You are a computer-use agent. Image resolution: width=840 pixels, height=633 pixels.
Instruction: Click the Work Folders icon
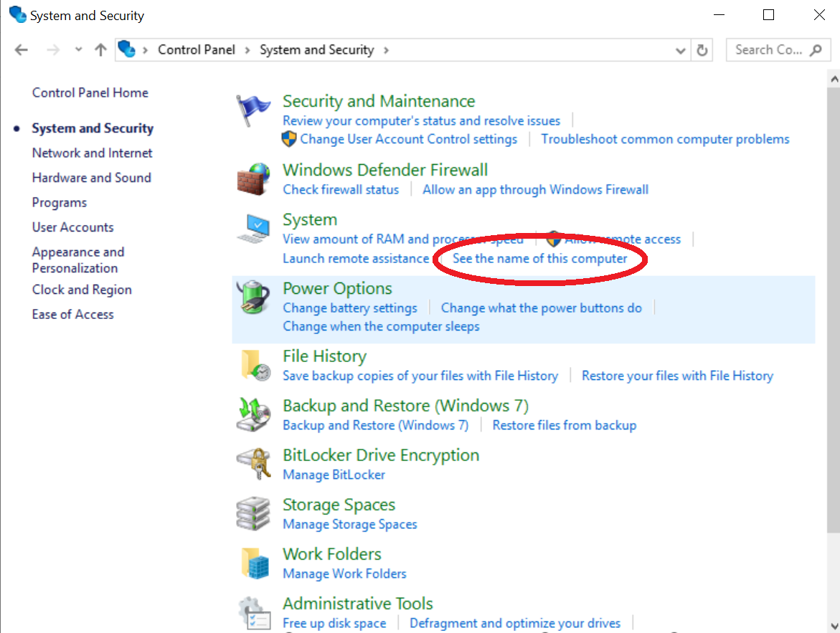click(253, 563)
